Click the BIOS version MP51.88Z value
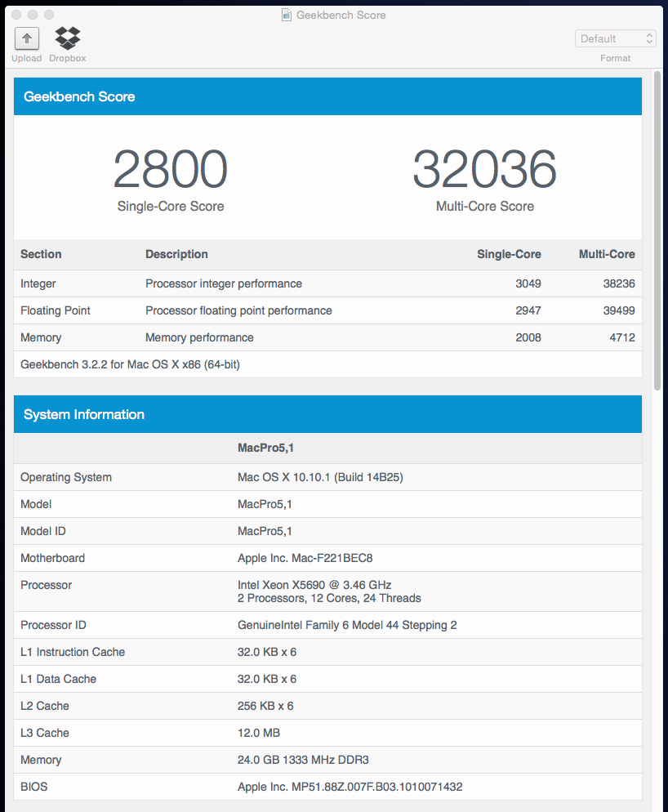Image resolution: width=668 pixels, height=812 pixels. click(x=350, y=787)
